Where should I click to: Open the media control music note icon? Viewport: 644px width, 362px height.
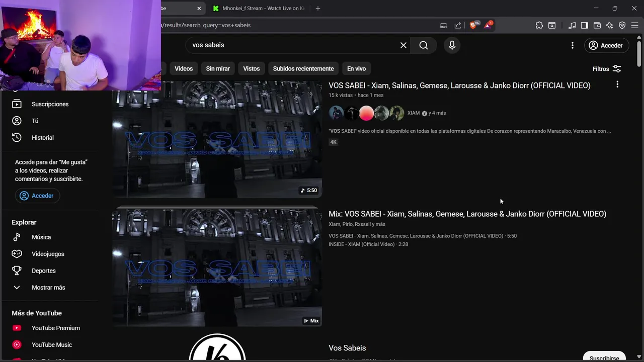[x=572, y=25]
